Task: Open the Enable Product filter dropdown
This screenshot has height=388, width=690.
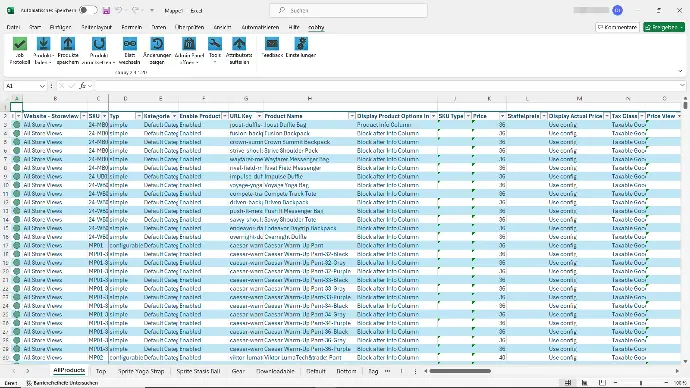Action: (x=225, y=116)
